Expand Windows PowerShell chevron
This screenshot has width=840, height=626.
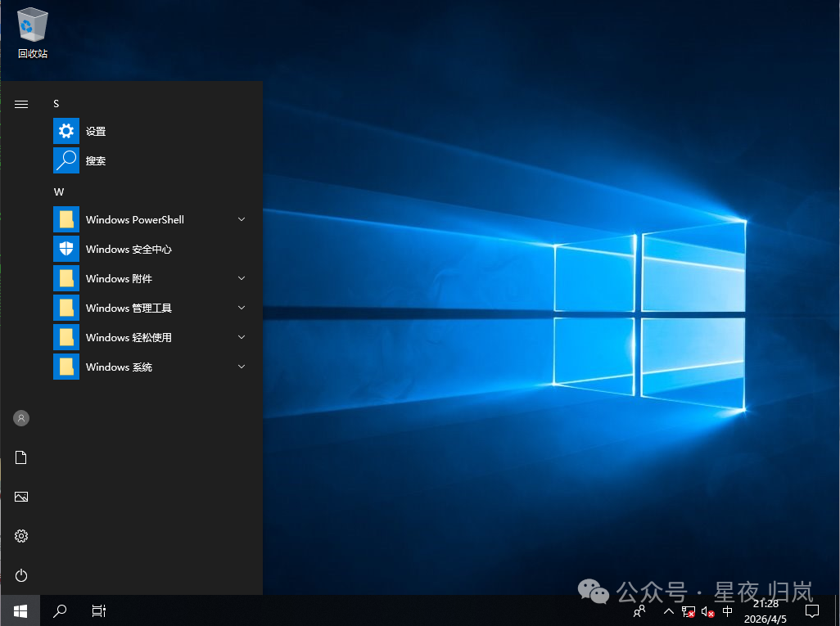click(242, 219)
